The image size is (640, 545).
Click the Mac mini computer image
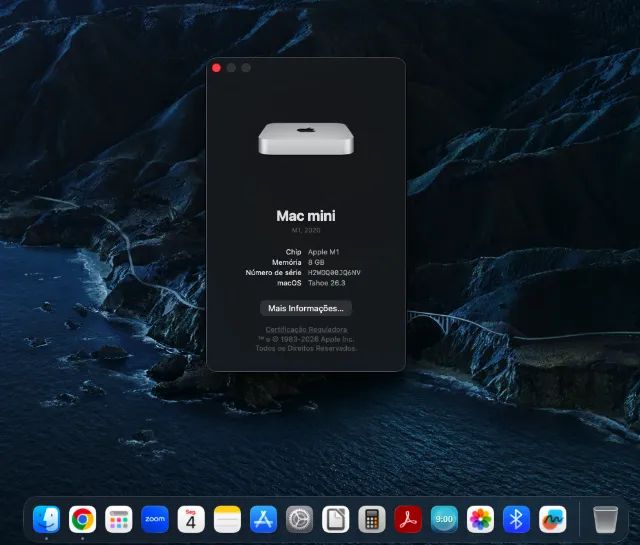coord(306,139)
